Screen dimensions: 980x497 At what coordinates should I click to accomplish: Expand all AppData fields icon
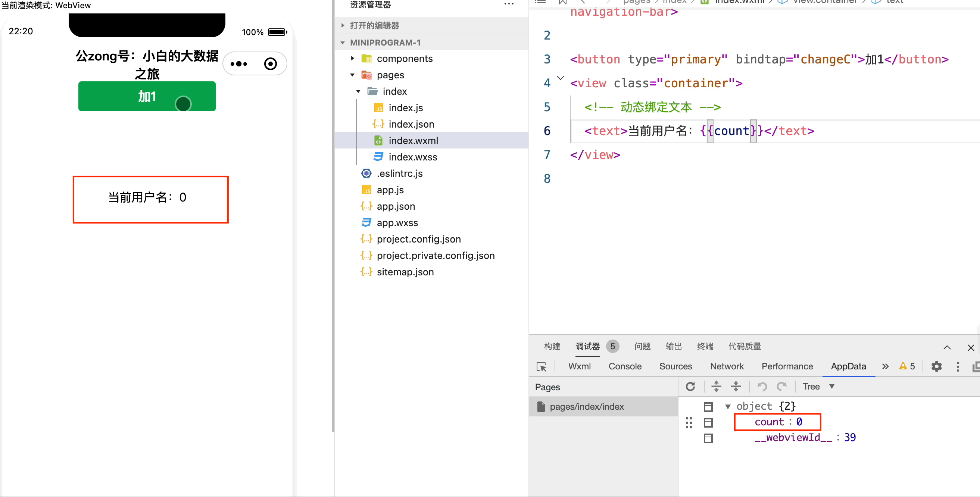[x=716, y=386]
